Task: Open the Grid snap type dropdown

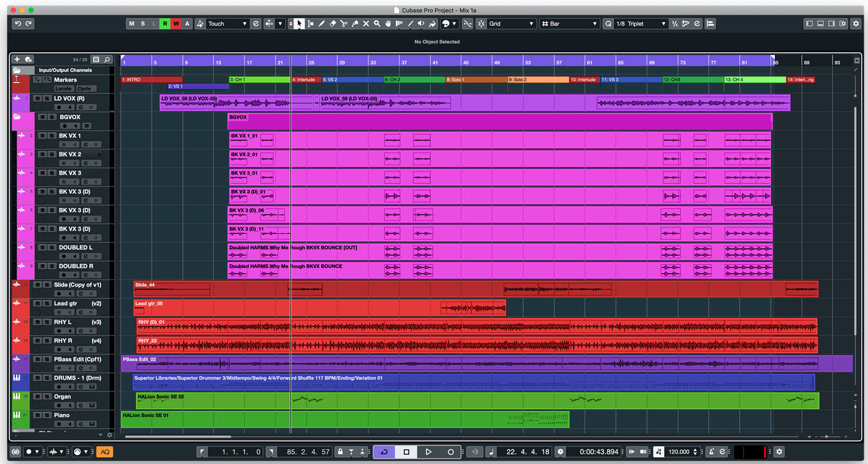Action: 511,24
